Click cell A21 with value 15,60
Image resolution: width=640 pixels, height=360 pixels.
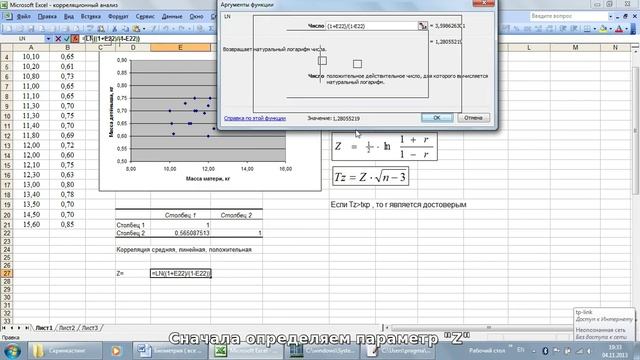click(x=31, y=224)
